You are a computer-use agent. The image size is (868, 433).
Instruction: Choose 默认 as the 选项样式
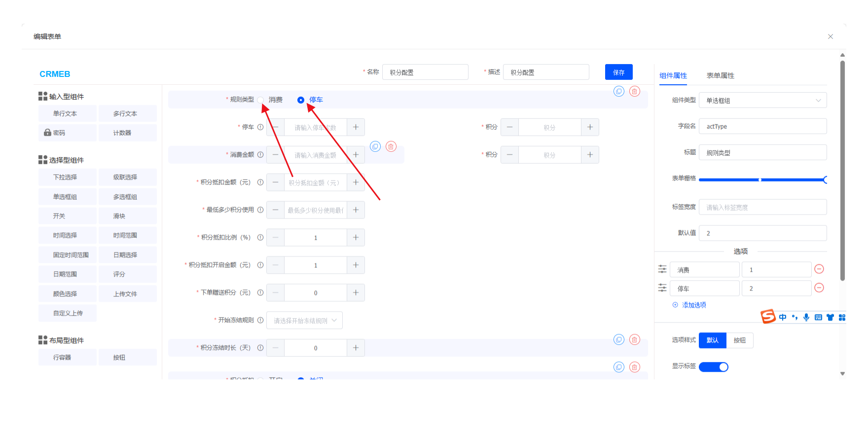[x=713, y=340]
